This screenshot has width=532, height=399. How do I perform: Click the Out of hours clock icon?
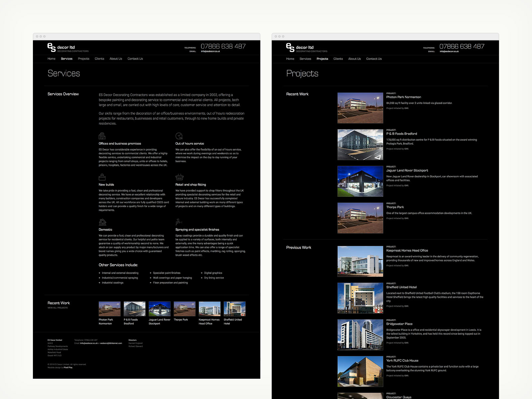(x=179, y=136)
